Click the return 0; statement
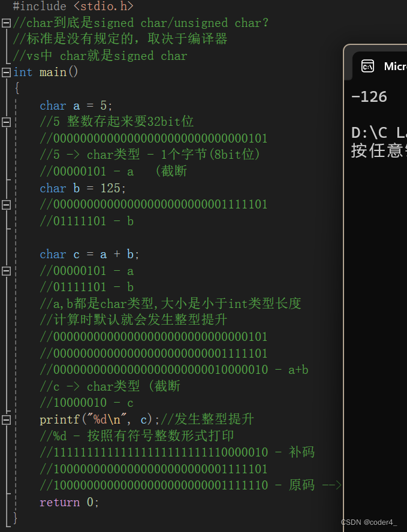The width and height of the screenshot is (407, 532). click(x=70, y=502)
